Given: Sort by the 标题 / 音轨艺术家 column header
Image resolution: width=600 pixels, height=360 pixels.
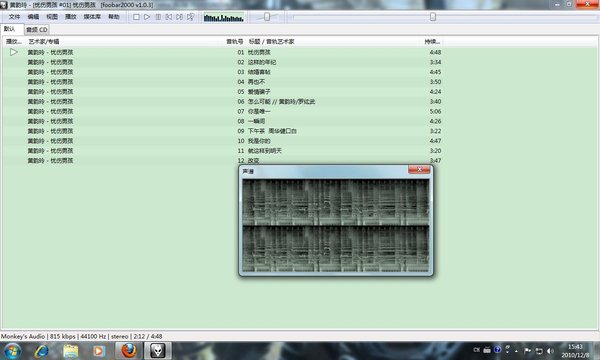Looking at the screenshot, I should click(333, 41).
